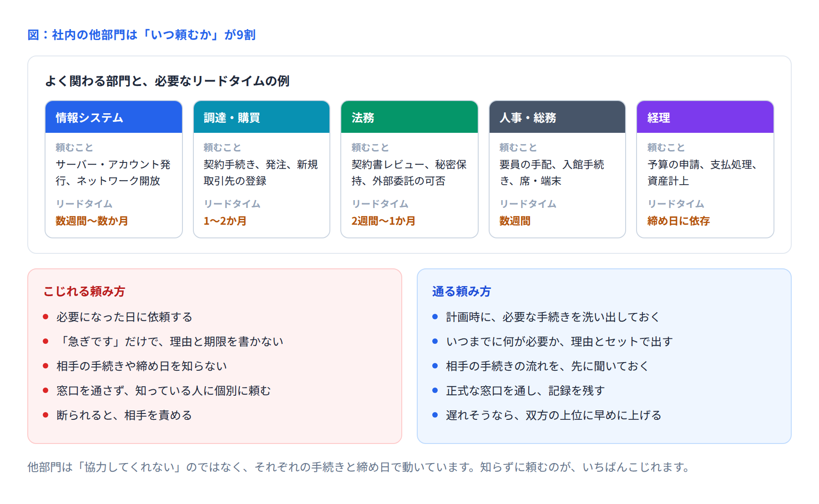Click the lead time '締め日に依存'
The height and width of the screenshot is (504, 819).
coord(678,221)
